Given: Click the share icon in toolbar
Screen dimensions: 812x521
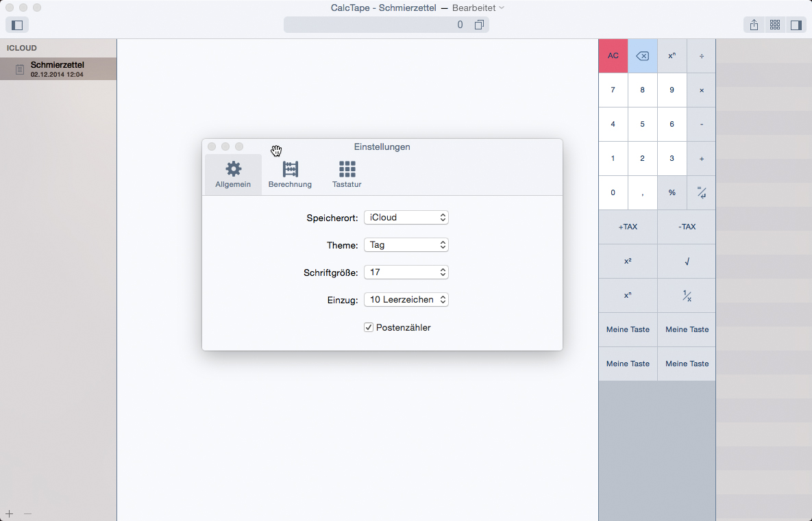Looking at the screenshot, I should pos(754,25).
